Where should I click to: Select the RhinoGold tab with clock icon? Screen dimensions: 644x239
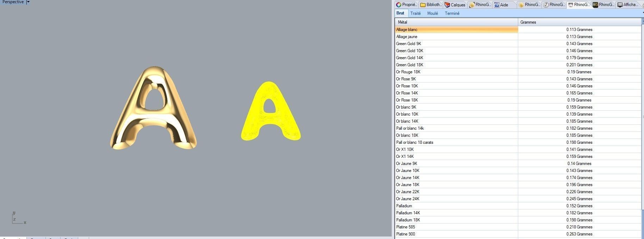pos(554,5)
